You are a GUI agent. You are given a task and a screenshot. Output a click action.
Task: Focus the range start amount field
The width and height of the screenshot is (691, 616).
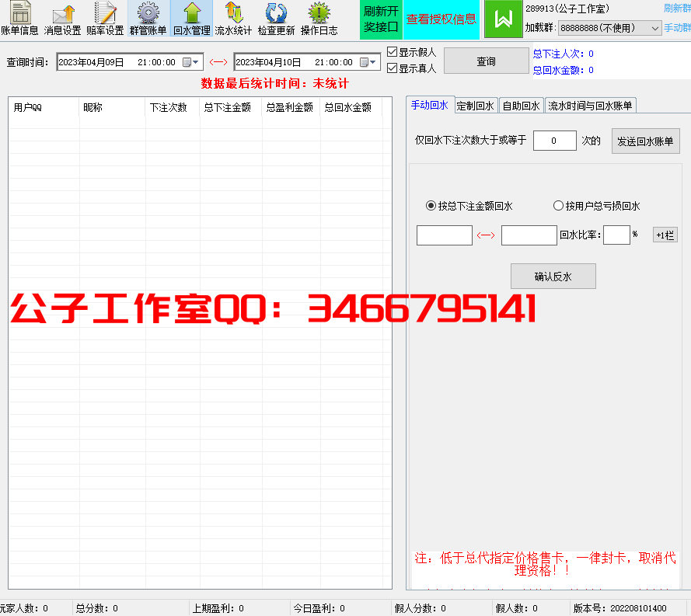pos(445,235)
